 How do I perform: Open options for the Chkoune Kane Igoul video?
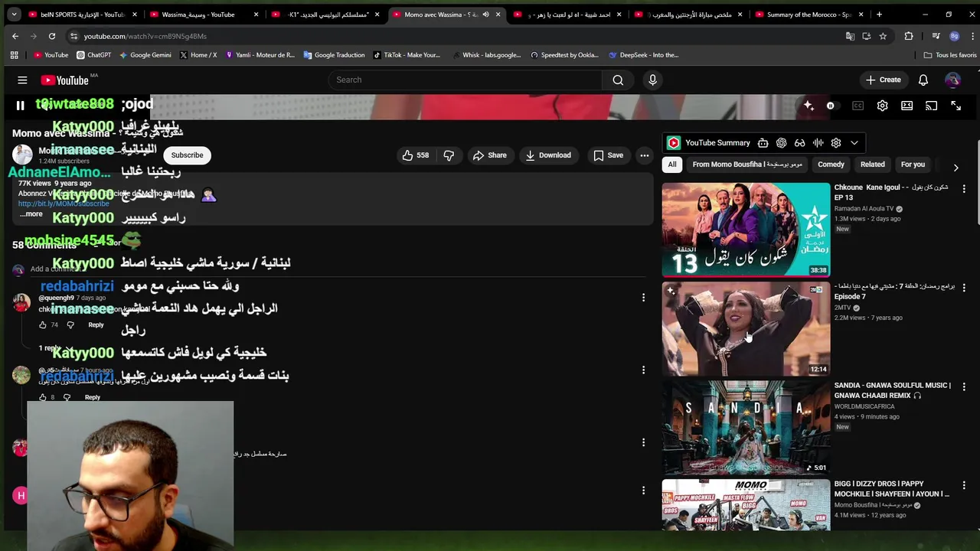pyautogui.click(x=964, y=188)
